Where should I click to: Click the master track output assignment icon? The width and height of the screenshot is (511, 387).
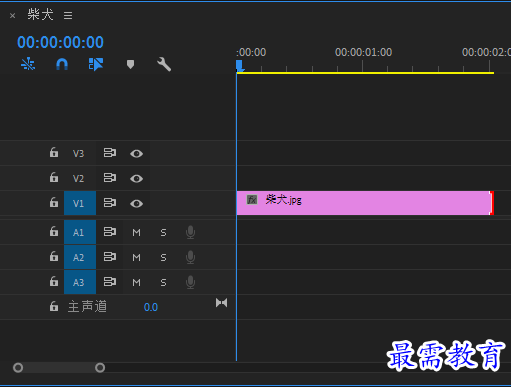point(221,303)
